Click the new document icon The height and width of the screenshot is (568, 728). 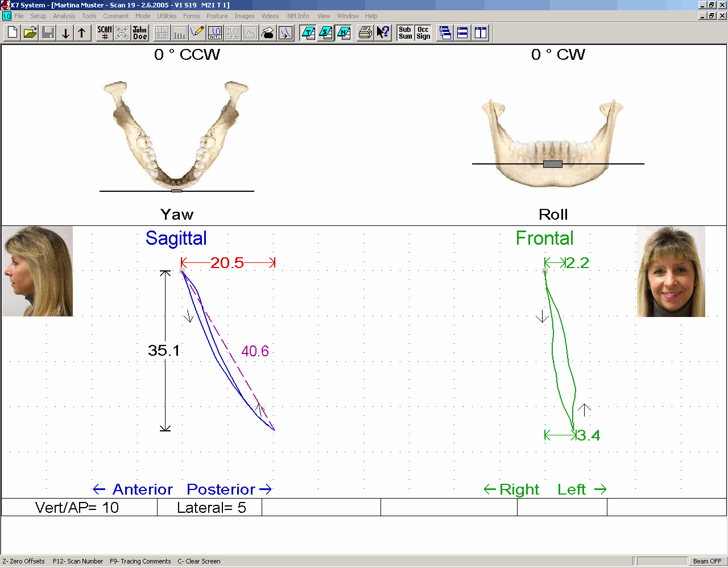pos(13,33)
